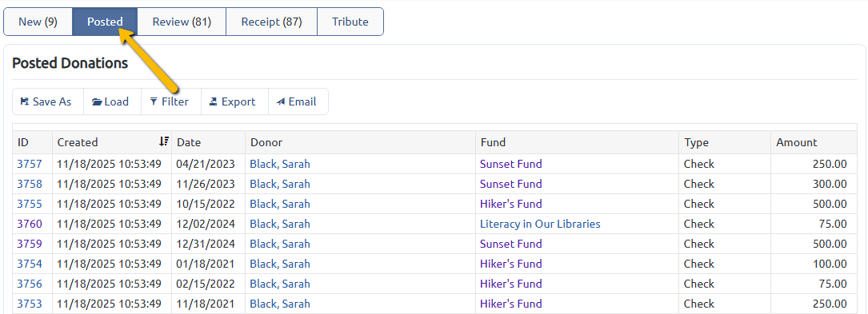
Task: Click the date 12/02/2024
Action: pyautogui.click(x=206, y=224)
